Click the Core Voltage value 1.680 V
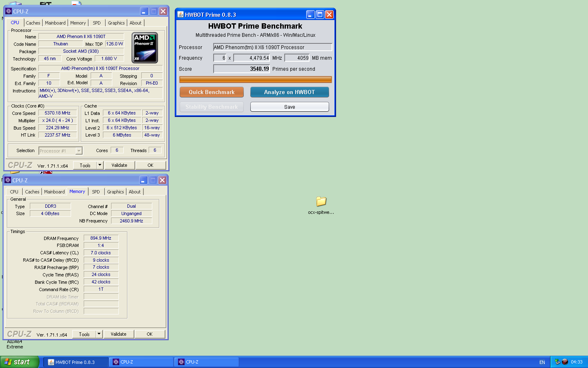Image resolution: width=588 pixels, height=368 pixels. coord(109,58)
